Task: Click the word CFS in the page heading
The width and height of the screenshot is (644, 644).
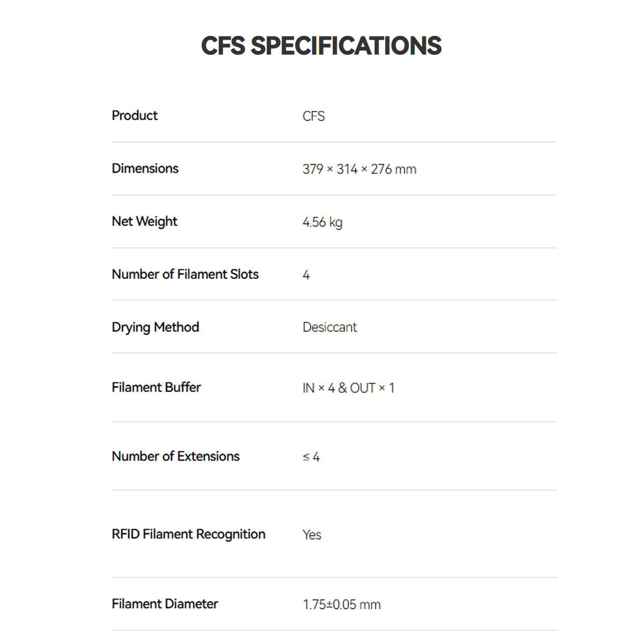Action: [223, 46]
